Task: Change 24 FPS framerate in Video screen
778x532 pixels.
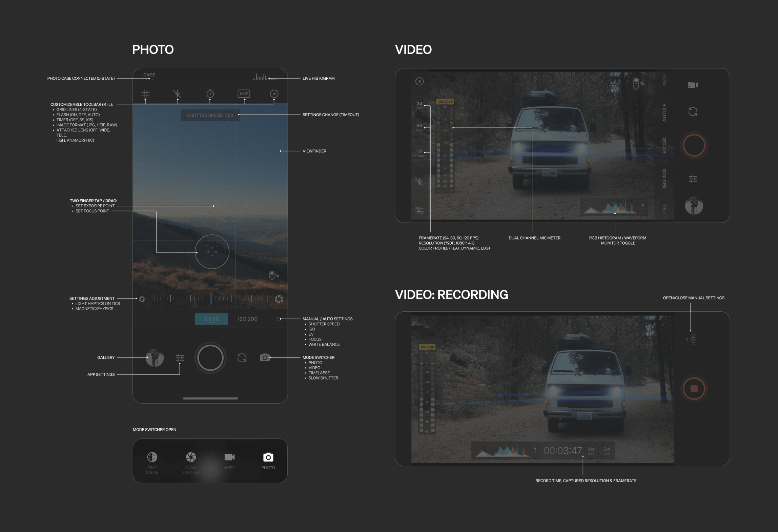Action: (419, 105)
